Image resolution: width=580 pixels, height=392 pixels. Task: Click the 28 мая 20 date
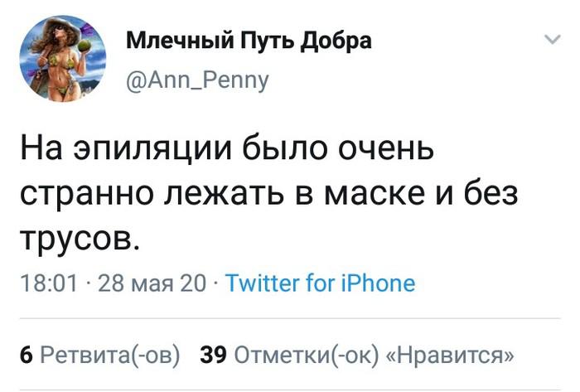152,283
